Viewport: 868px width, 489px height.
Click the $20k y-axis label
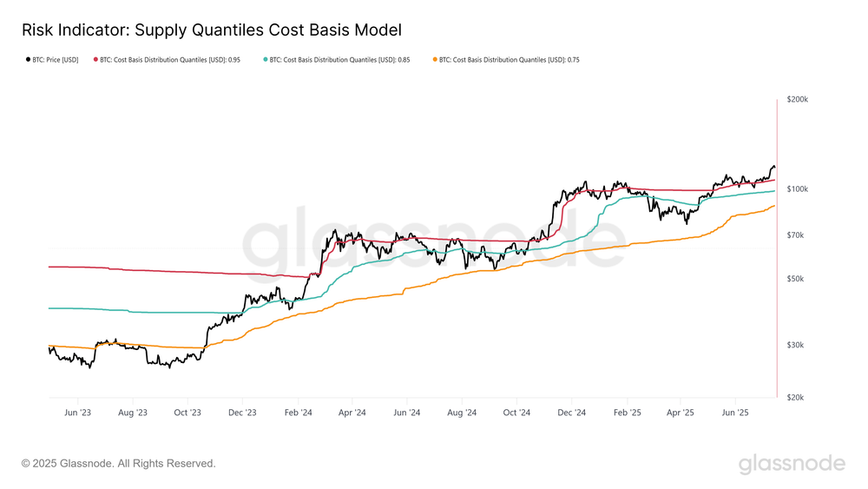click(795, 398)
